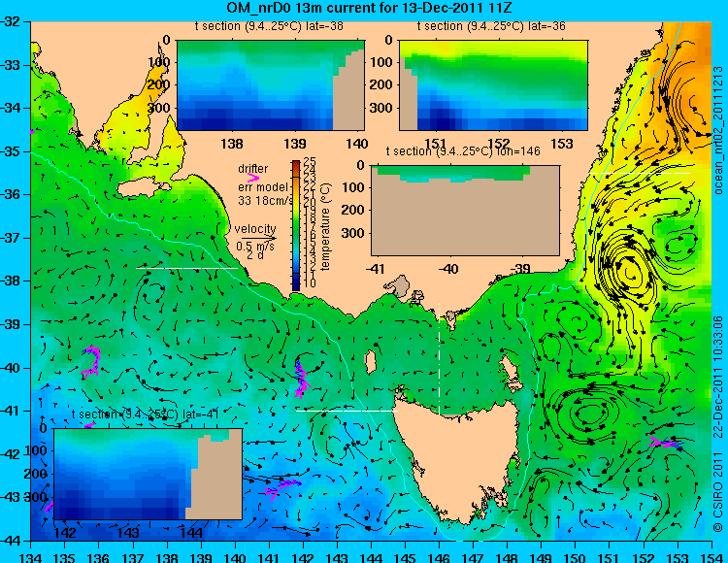Viewport: 728px width, 563px height.
Task: Click the '134' longitude label on the bottom axis
Action: pos(31,557)
